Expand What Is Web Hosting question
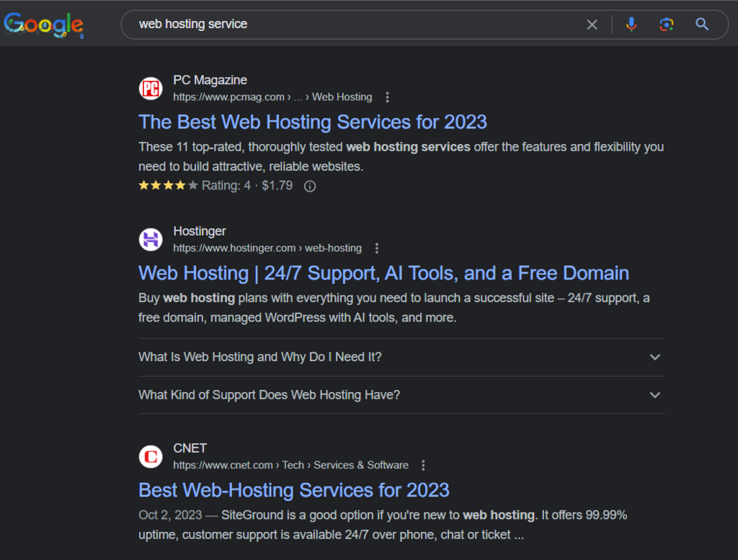 (x=402, y=357)
